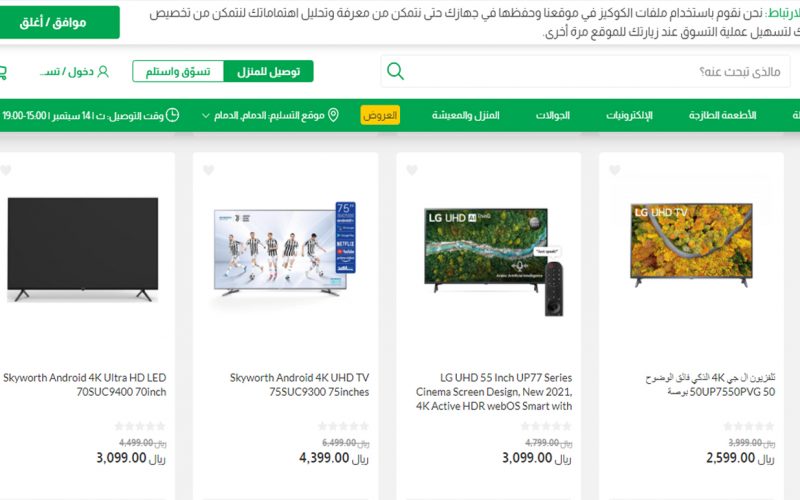
Task: Open the الأطعمة الطازجة fresh food menu
Action: [722, 115]
